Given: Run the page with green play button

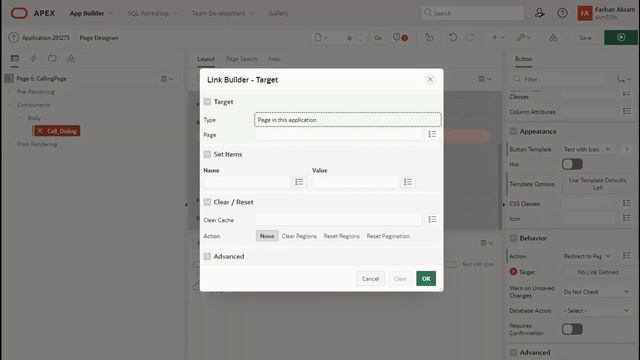Looking at the screenshot, I should tap(621, 38).
